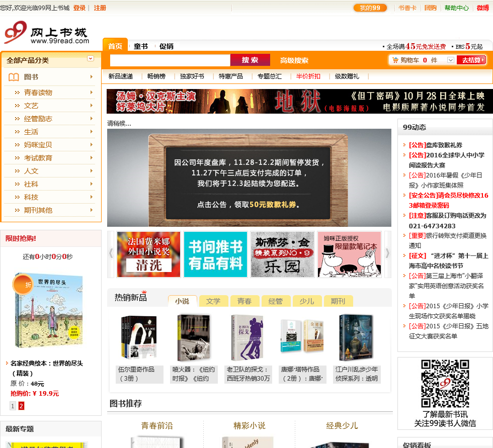This screenshot has height=448, width=493.
Task: Click the 搜索 search button
Action: pyautogui.click(x=250, y=60)
